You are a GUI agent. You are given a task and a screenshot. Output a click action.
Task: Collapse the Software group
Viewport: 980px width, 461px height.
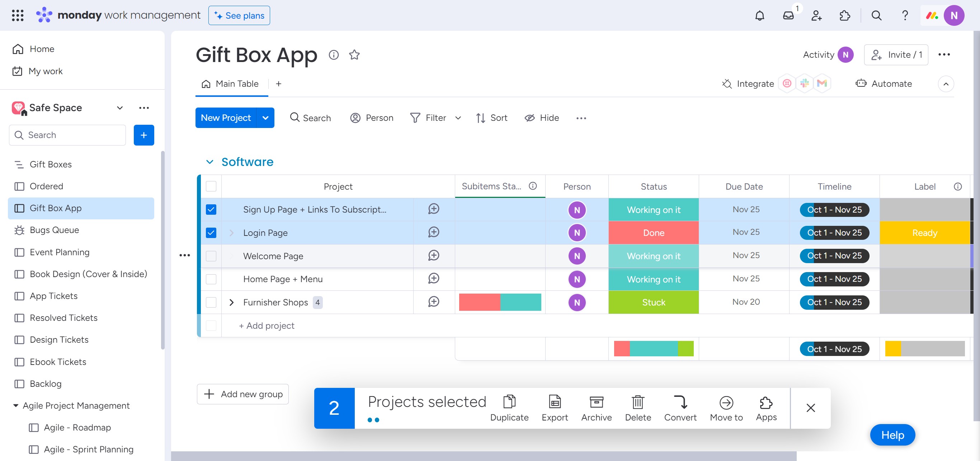tap(209, 162)
